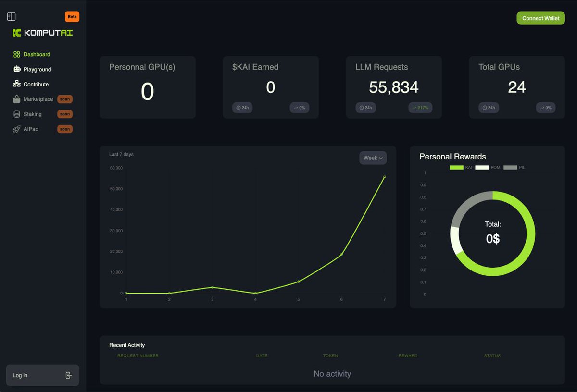Click the Total: 0$ donut center text
Viewport: 577px width, 392px height.
[493, 233]
